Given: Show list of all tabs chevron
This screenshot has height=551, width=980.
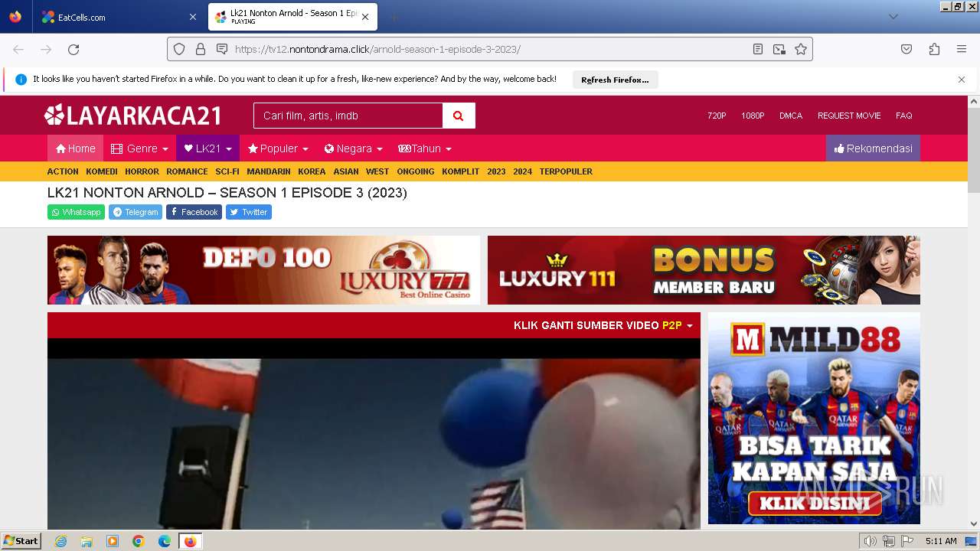Looking at the screenshot, I should click(x=893, y=17).
